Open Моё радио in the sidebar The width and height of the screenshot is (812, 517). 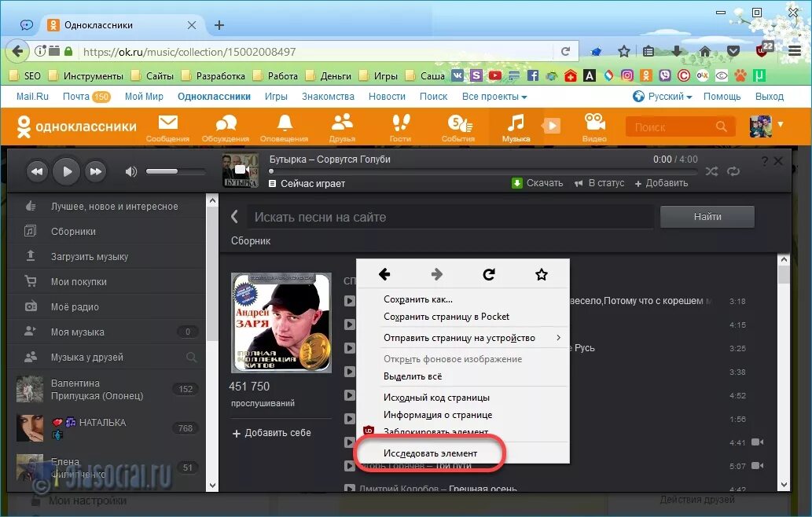tap(107, 307)
